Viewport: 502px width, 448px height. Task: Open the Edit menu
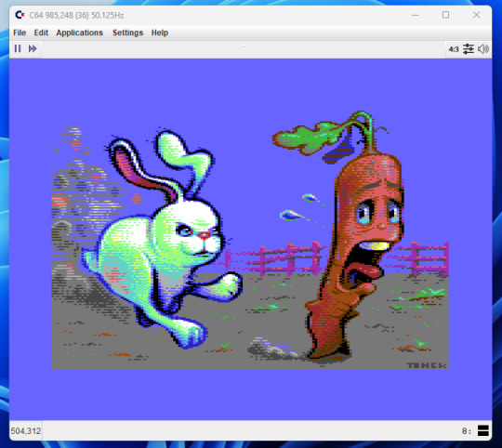click(x=41, y=33)
